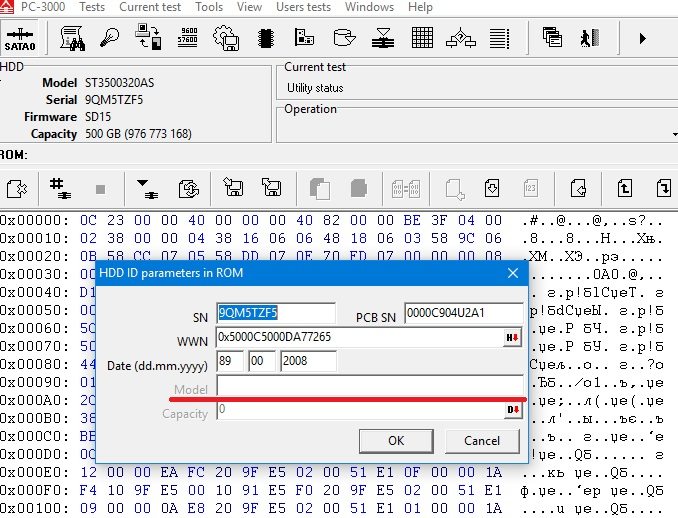678x518 pixels.
Task: Click the hash with heads icon
Action: click(60, 189)
